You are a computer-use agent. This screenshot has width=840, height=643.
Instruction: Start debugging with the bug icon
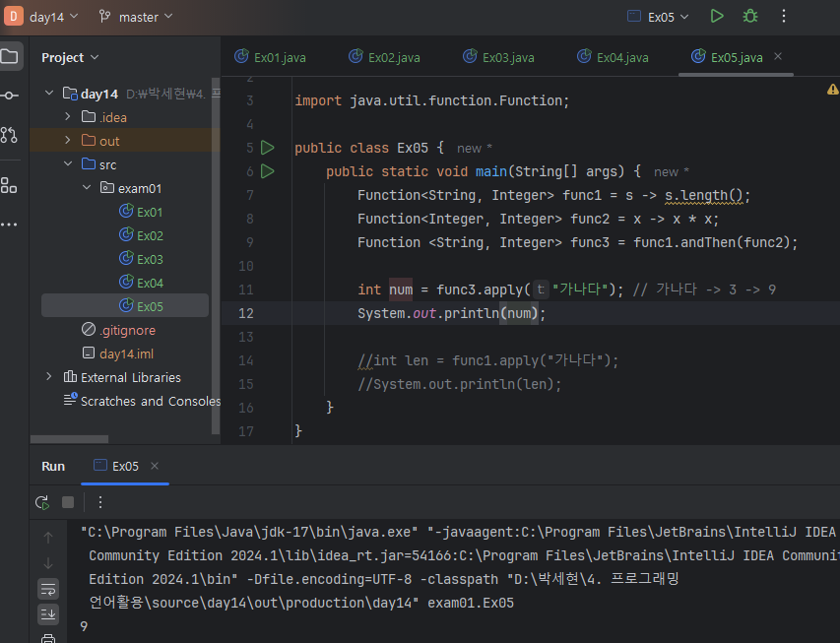pos(750,16)
